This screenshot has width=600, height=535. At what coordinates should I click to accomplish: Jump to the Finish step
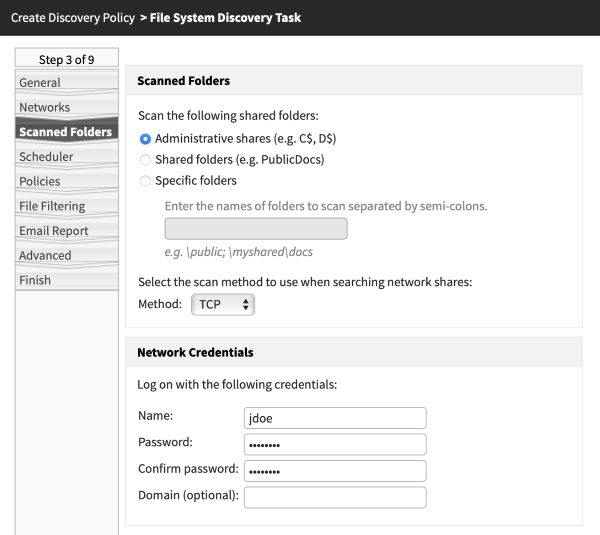coord(35,280)
